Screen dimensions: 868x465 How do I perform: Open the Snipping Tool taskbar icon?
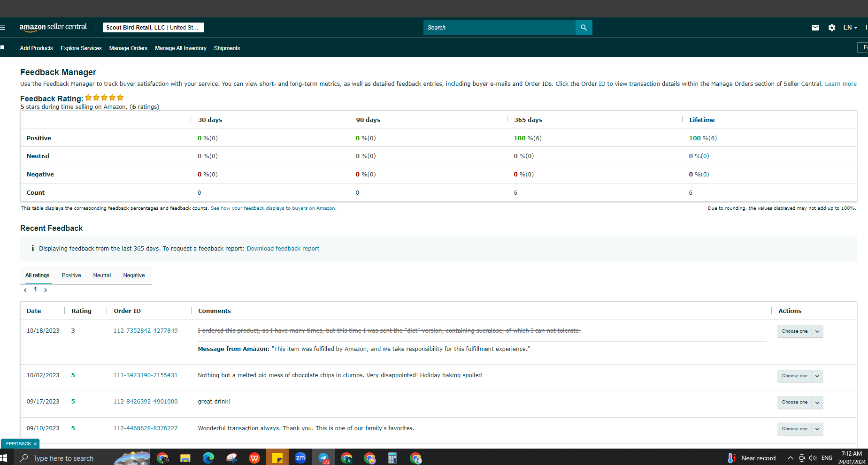[231, 458]
